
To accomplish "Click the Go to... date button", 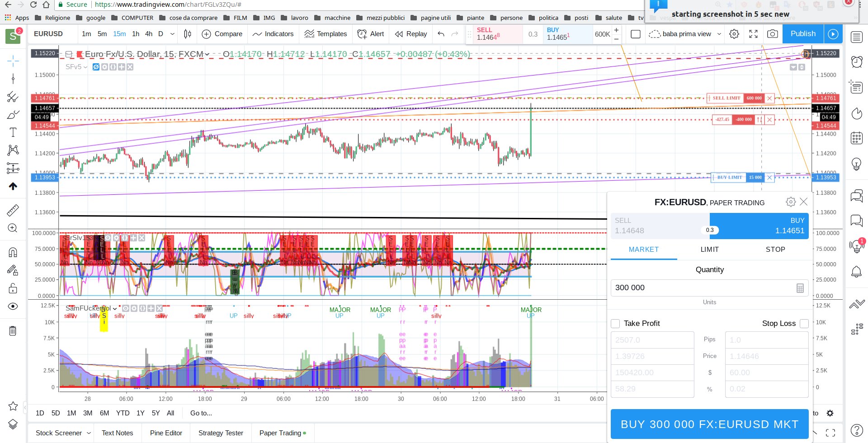I will point(201,413).
